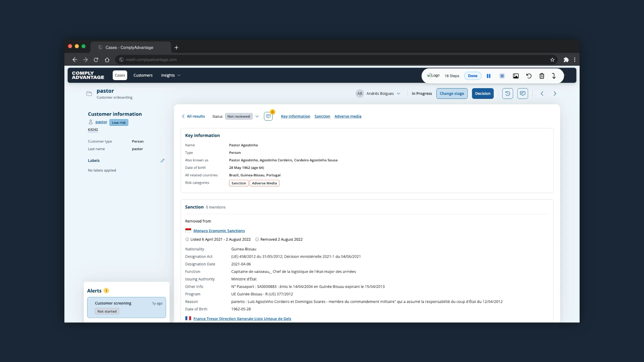Viewport: 644px width, 362px height.
Task: Open the case history clock icon
Action: pos(507,94)
